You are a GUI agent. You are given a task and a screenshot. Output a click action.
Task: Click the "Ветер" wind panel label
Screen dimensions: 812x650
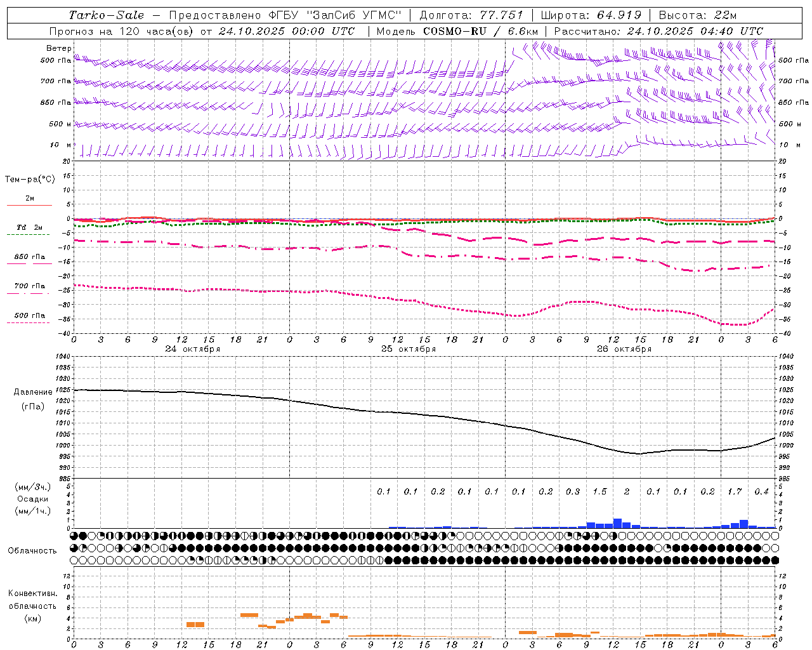pos(59,48)
